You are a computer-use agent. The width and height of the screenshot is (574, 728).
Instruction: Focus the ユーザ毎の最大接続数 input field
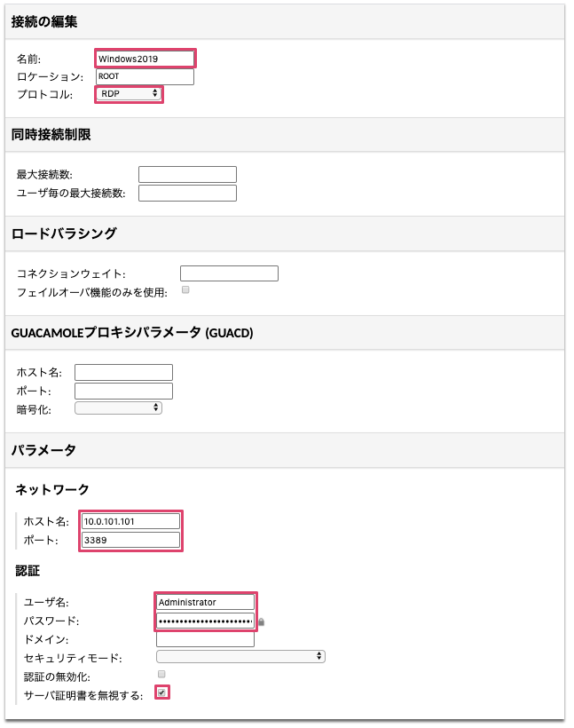pyautogui.click(x=187, y=193)
